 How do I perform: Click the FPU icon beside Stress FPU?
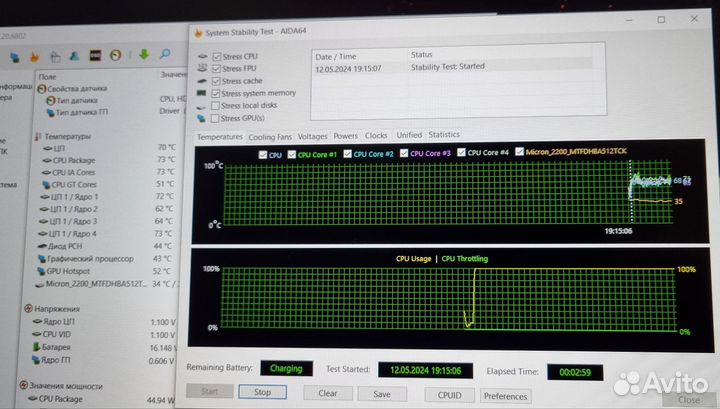point(202,68)
